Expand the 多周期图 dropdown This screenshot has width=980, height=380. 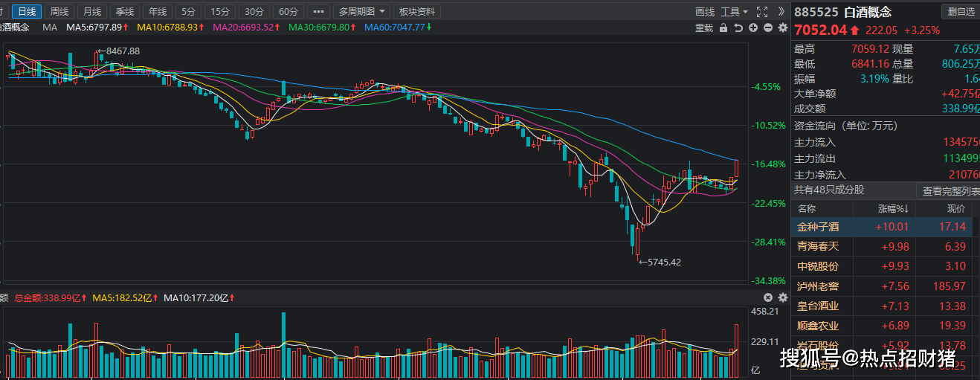(361, 12)
